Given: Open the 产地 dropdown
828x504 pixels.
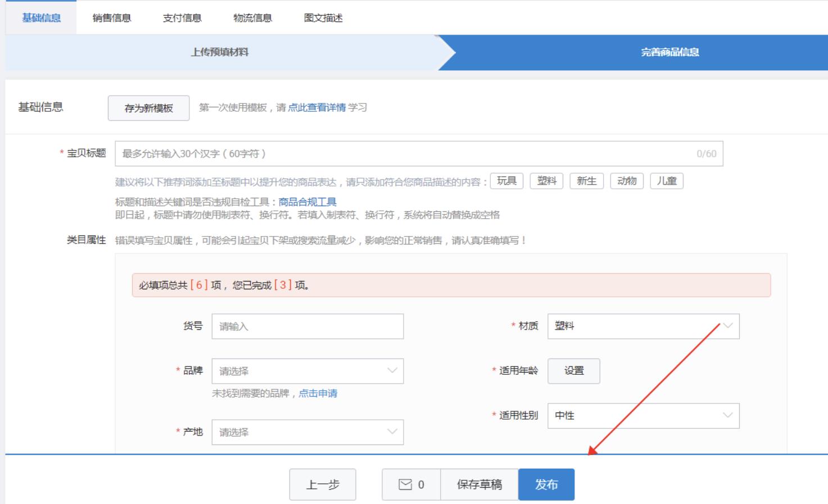Looking at the screenshot, I should click(x=307, y=432).
